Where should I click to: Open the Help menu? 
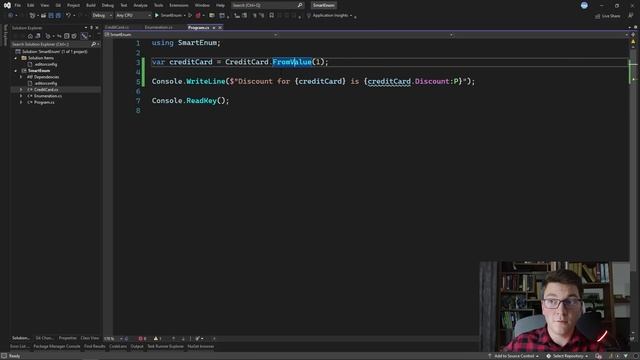(220, 5)
